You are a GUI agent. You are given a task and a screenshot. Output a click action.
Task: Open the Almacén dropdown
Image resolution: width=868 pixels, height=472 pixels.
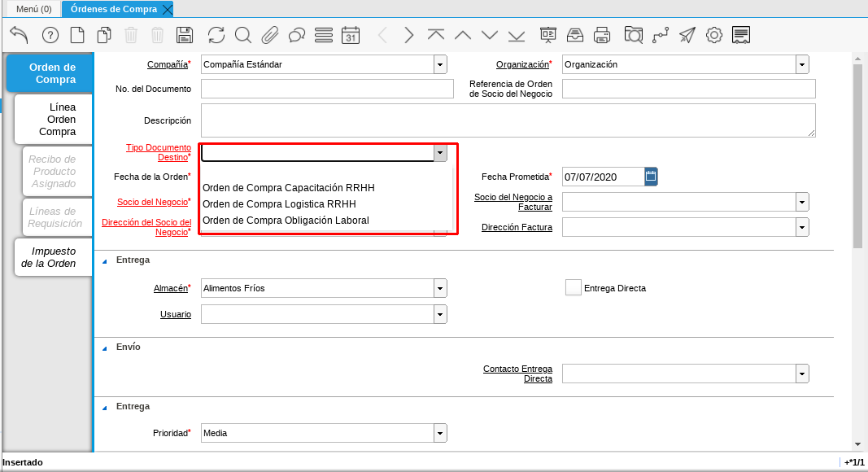[440, 288]
